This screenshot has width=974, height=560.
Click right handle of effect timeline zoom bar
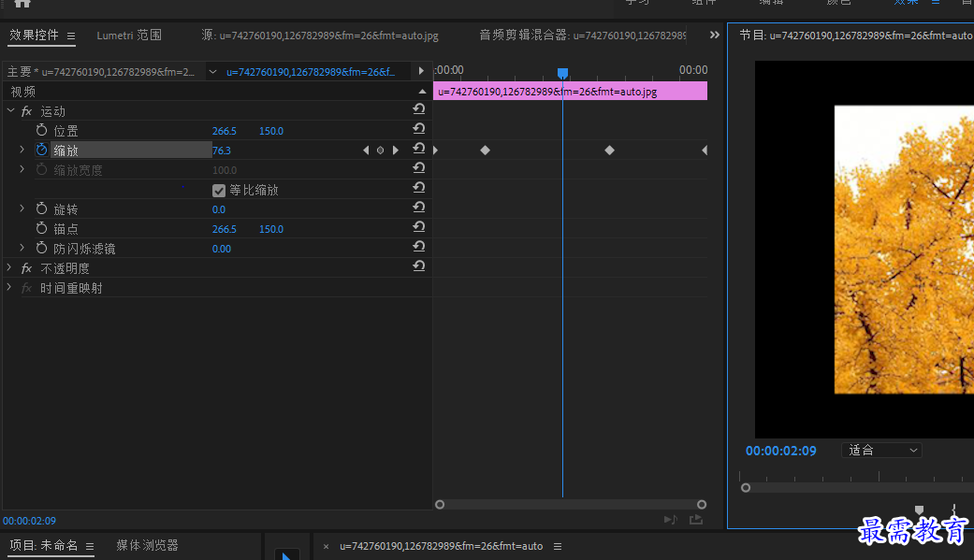click(702, 505)
